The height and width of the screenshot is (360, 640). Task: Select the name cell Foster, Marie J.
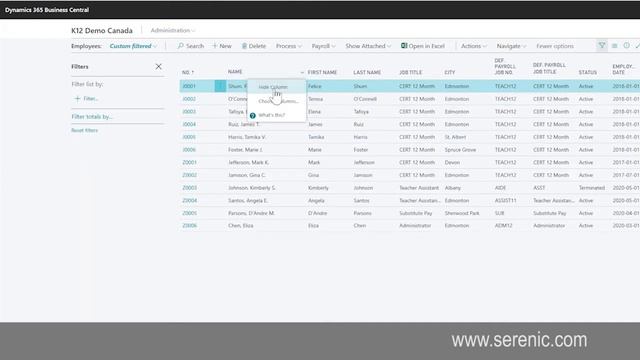245,150
